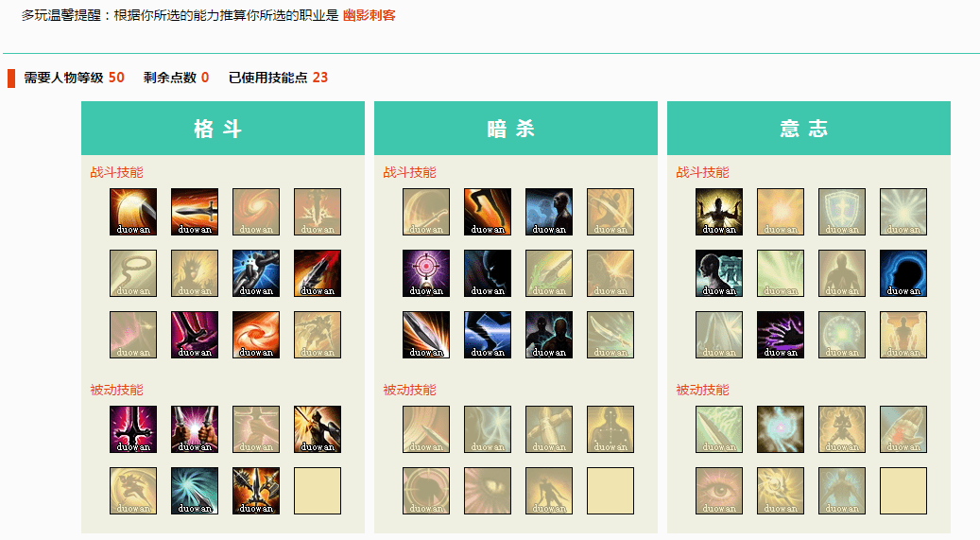The width and height of the screenshot is (980, 540).
Task: Click the blue ring black-hole skill icon
Action: (x=903, y=273)
